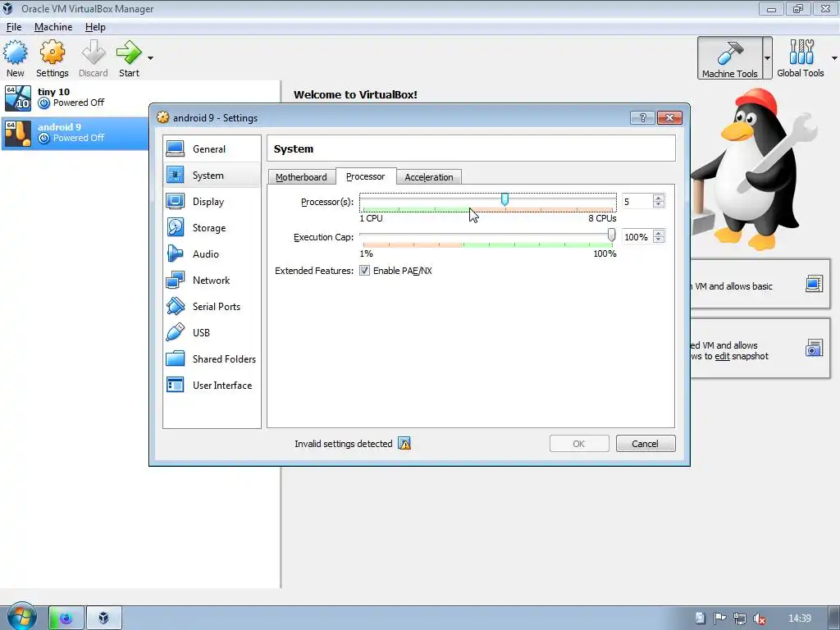Increase processor count with up stepper
The image size is (840, 630).
pos(659,198)
